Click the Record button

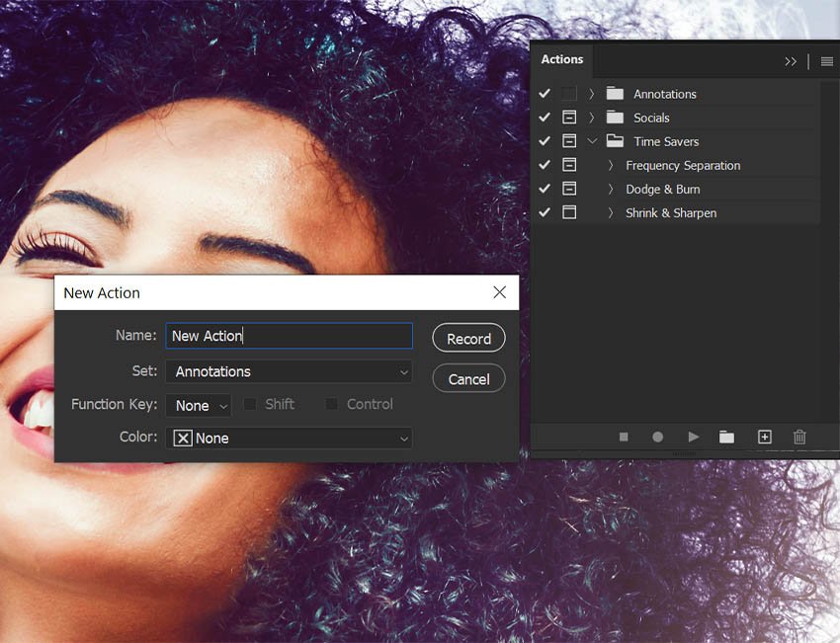point(468,339)
